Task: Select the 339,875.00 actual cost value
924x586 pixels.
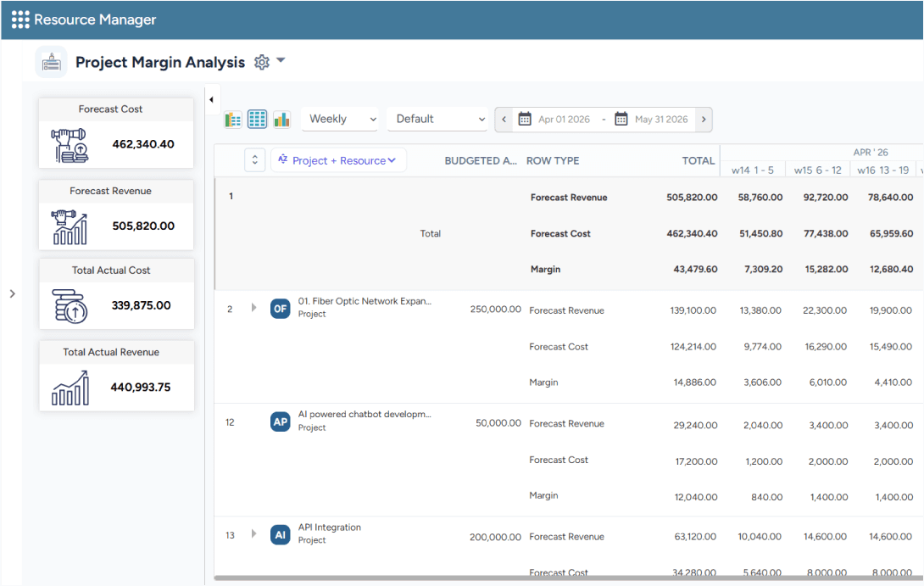Action: [x=142, y=305]
